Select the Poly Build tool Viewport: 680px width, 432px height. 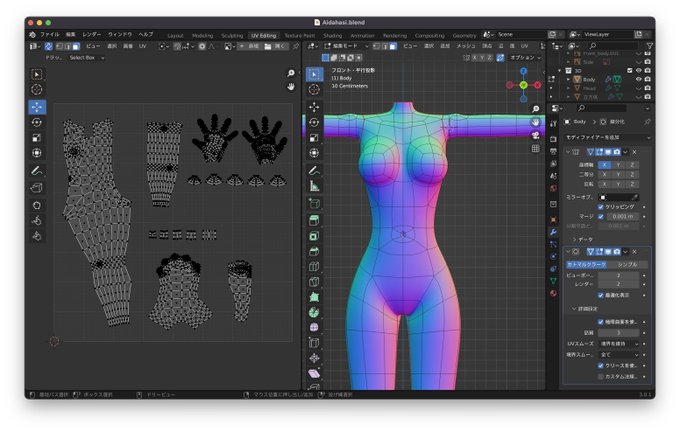[314, 297]
